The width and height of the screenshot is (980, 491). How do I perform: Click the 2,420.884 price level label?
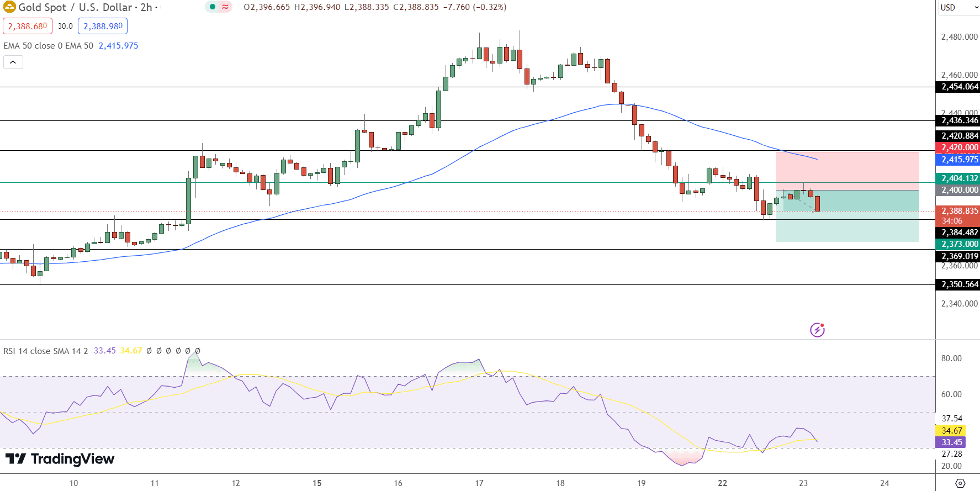point(958,136)
